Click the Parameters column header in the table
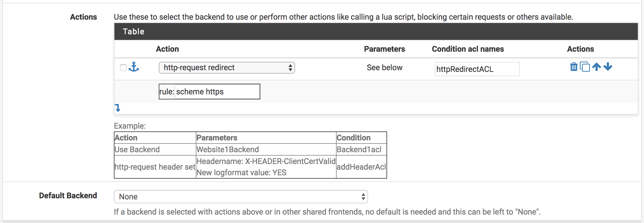The width and height of the screenshot is (644, 223). click(384, 49)
